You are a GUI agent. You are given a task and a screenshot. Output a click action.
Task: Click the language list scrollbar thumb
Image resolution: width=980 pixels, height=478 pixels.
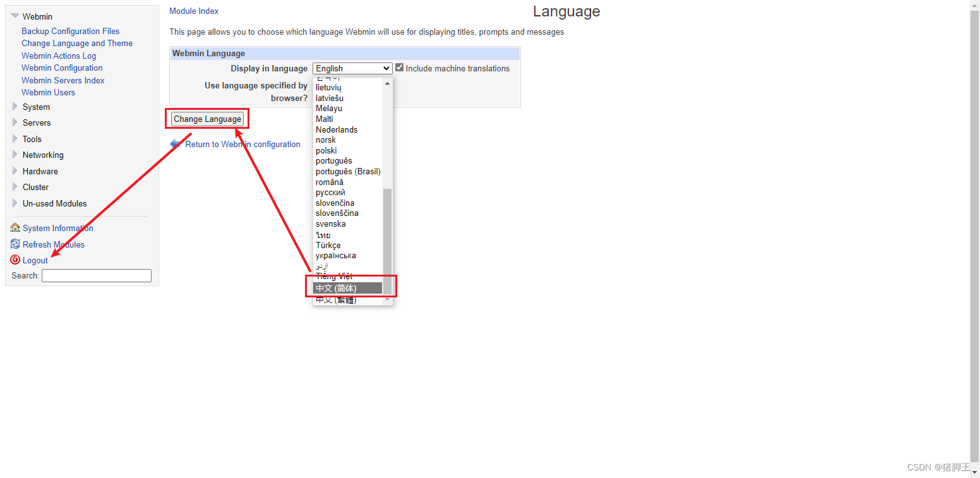(388, 241)
